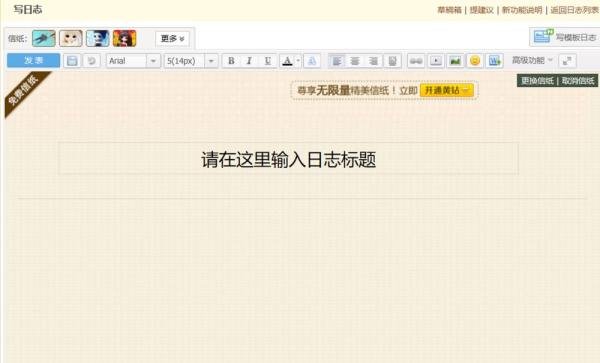The height and width of the screenshot is (363, 600).
Task: Align text to the left
Action: (x=337, y=61)
